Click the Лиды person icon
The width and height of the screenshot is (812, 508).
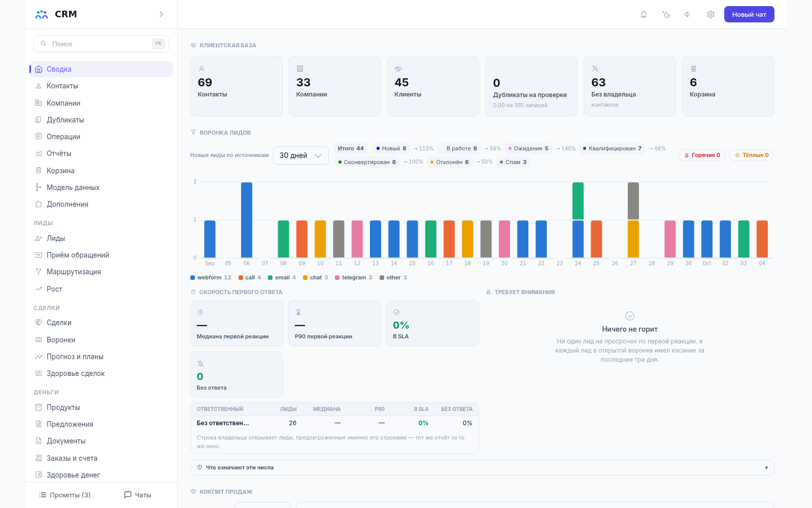click(39, 238)
